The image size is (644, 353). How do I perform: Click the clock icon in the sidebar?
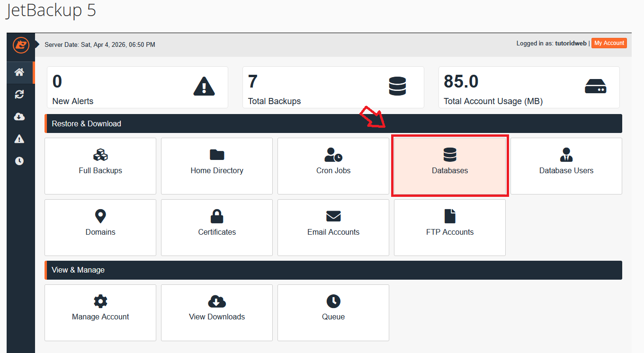[x=19, y=160]
